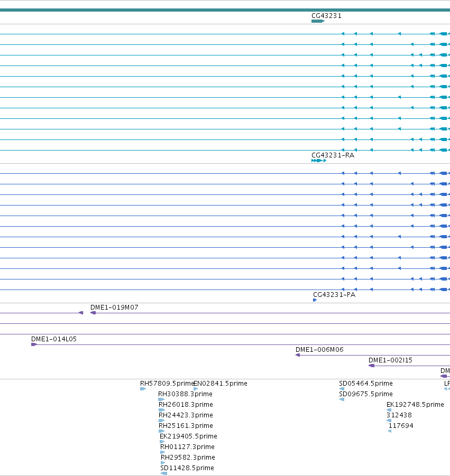Select the arrow left of DME1-019M07 clone
Viewport: 450px width, 476px height.
[81, 313]
